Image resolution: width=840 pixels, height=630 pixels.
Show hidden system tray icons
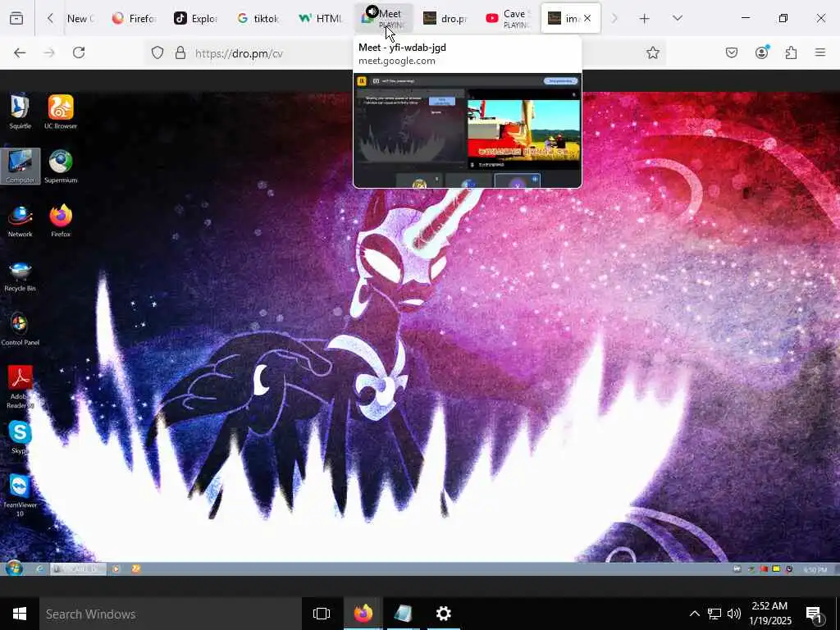point(694,614)
